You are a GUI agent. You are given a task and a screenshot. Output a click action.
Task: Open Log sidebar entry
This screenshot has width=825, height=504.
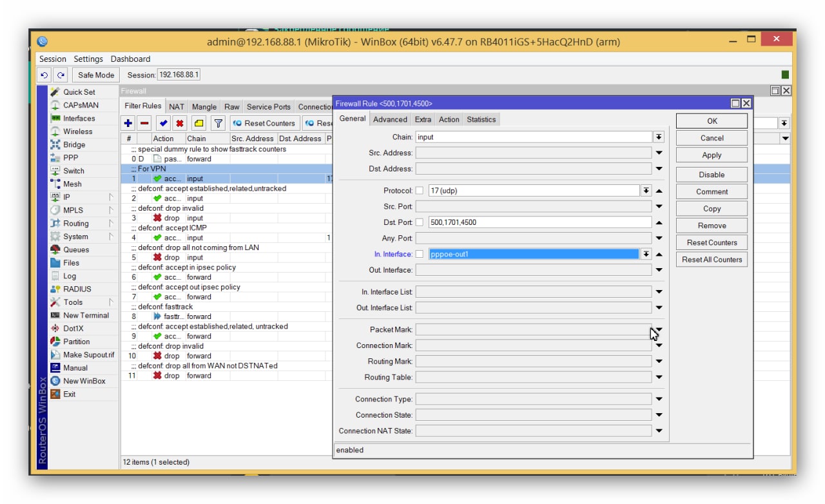(69, 276)
